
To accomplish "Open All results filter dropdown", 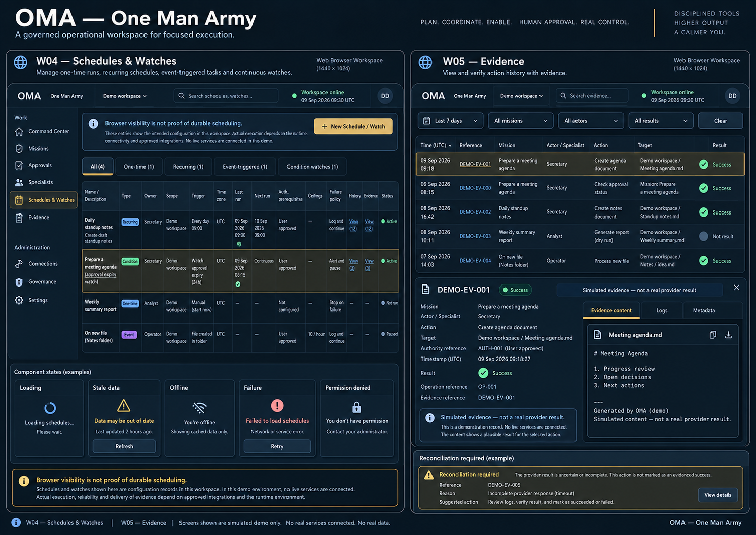I will pos(661,121).
